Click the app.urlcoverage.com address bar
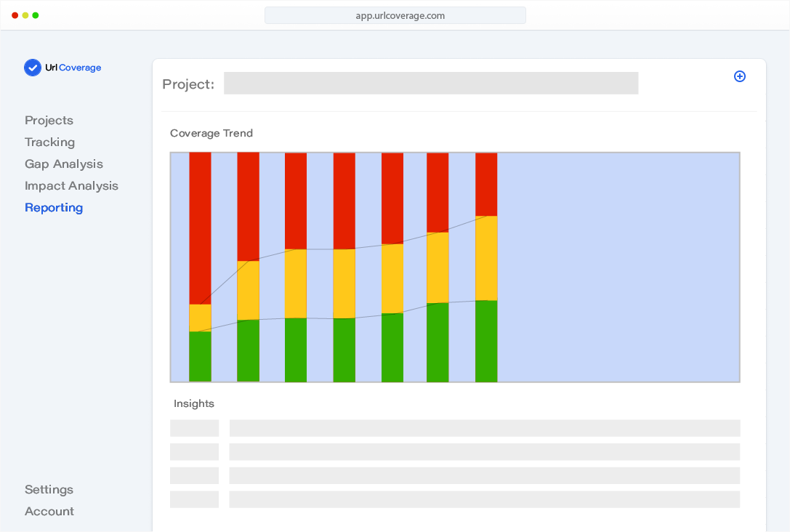Image resolution: width=790 pixels, height=532 pixels. tap(395, 15)
